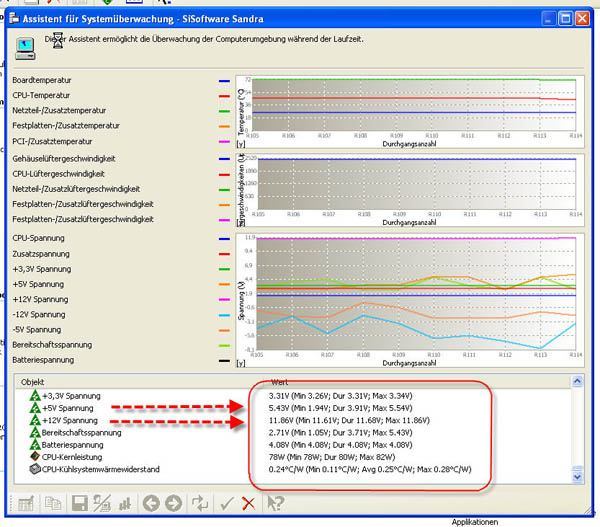The image size is (600, 527).
Task: Select the +12V Spannung list row
Action: (x=293, y=420)
